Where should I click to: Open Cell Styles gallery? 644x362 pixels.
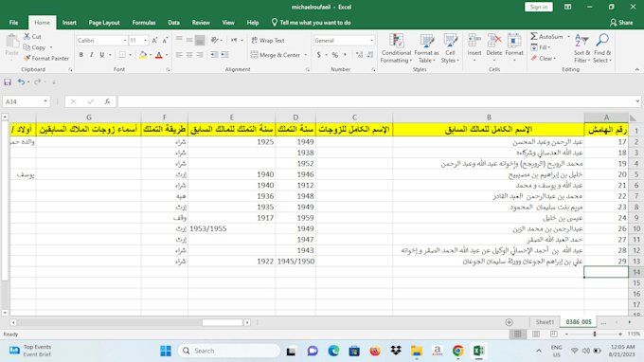click(450, 48)
